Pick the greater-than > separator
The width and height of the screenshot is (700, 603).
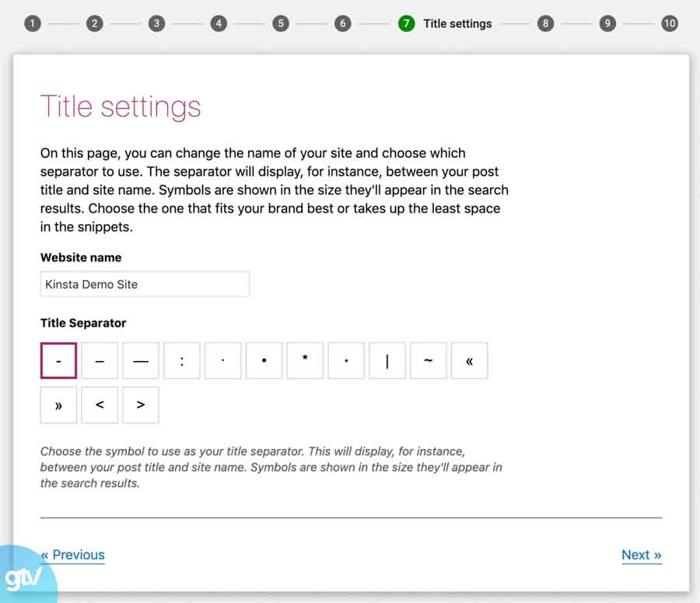click(141, 405)
